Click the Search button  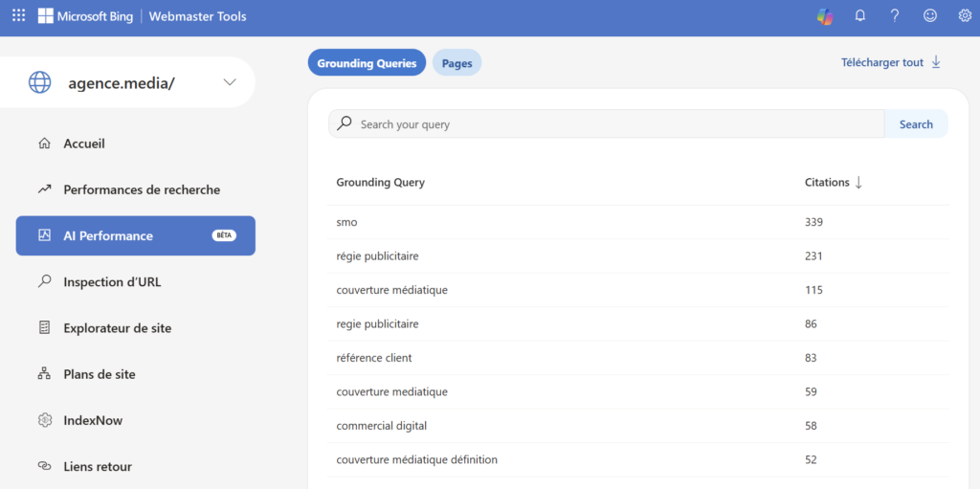point(916,123)
